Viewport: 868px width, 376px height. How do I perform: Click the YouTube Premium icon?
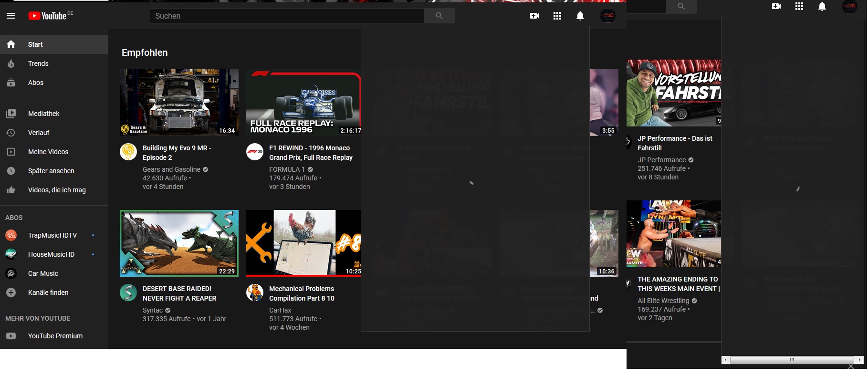[x=11, y=336]
